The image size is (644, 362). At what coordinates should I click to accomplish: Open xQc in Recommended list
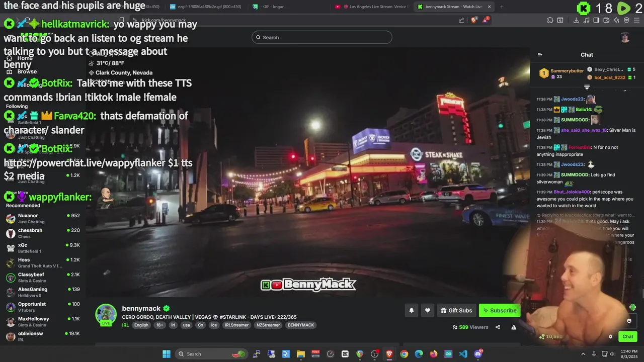pos(43,248)
